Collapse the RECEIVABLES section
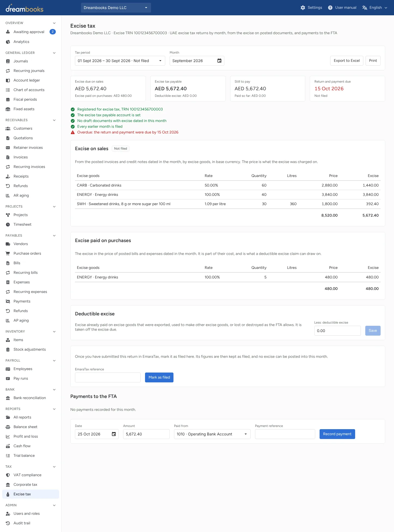 click(x=54, y=120)
